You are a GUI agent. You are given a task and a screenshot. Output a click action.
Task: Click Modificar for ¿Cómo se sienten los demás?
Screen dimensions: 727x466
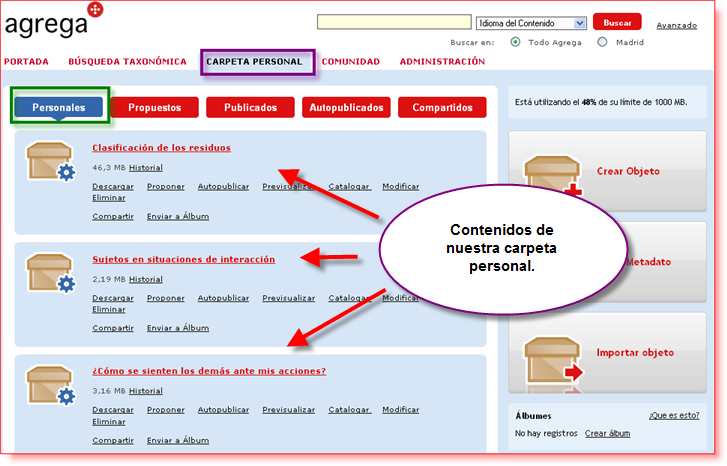click(401, 410)
